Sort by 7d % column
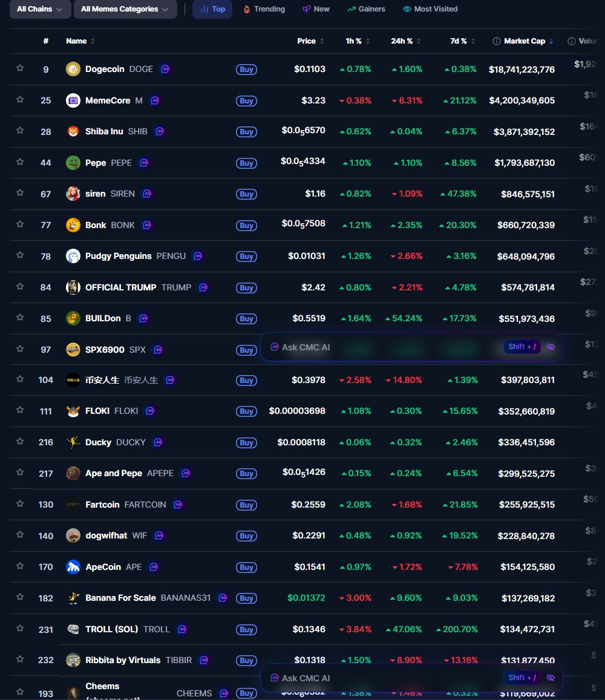 463,41
